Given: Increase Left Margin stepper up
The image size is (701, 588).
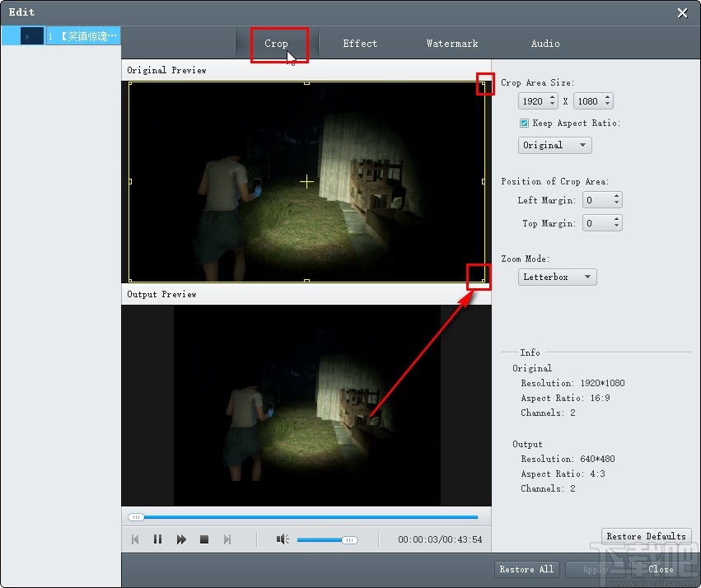Looking at the screenshot, I should 616,196.
